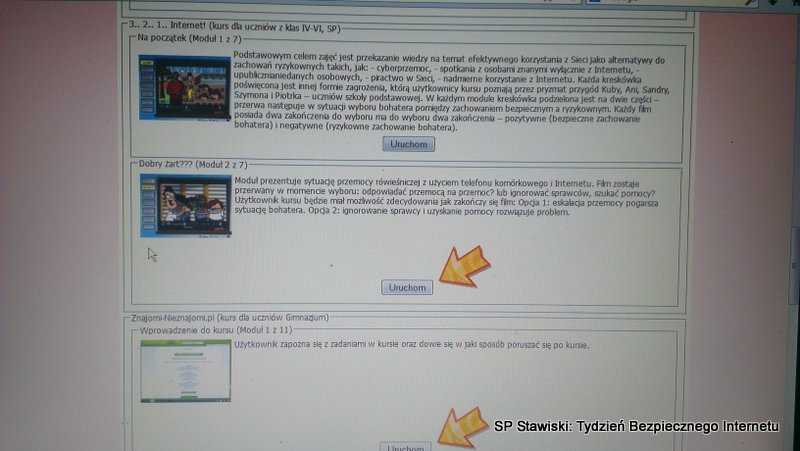Open the Wprowadzenie do kursu thumbnail
The height and width of the screenshot is (451, 800).
point(186,371)
